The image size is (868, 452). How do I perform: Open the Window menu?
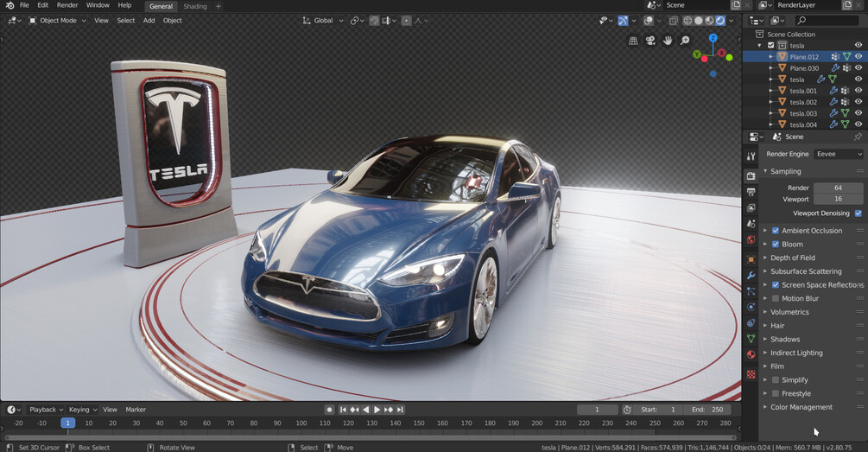(98, 5)
